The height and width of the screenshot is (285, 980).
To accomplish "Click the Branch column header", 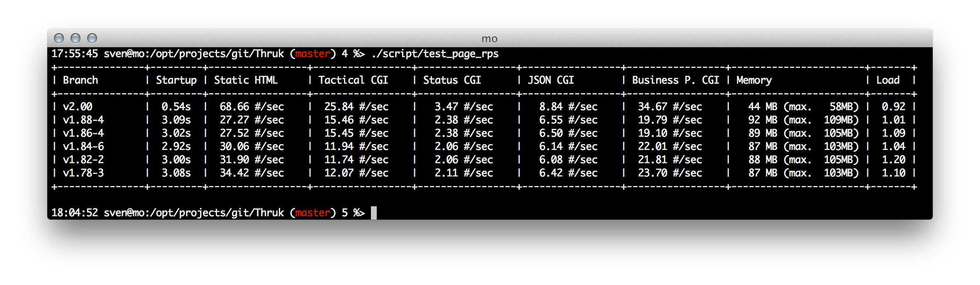I will tap(80, 80).
